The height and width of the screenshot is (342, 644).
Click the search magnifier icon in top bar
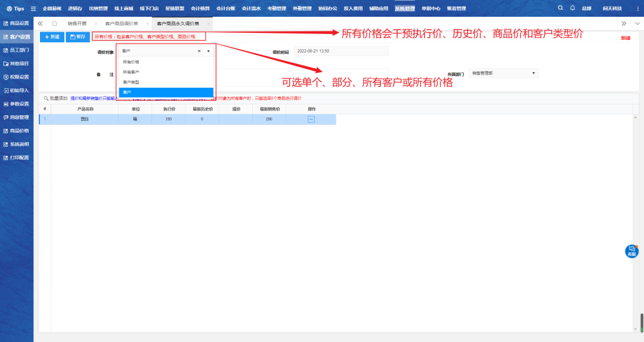click(x=560, y=8)
